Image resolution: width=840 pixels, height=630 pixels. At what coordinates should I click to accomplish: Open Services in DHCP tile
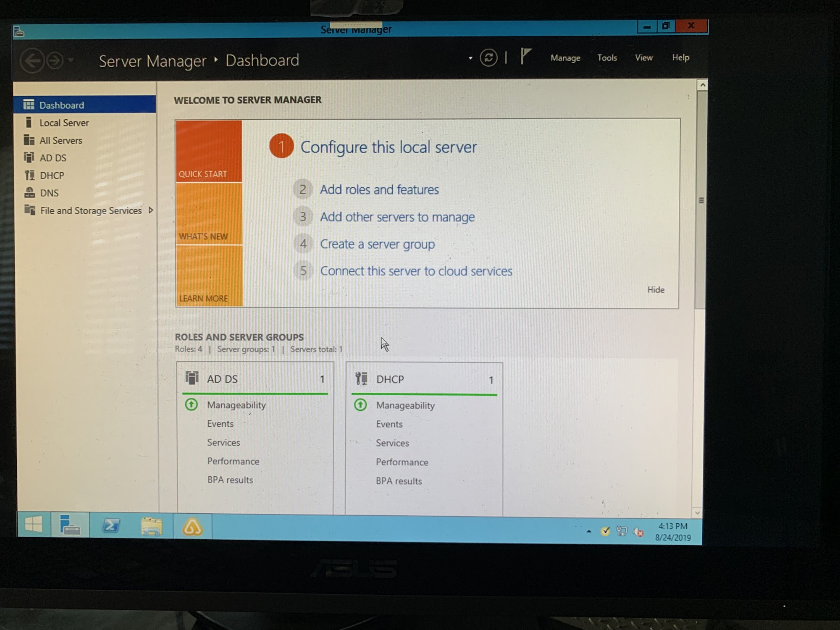click(392, 443)
